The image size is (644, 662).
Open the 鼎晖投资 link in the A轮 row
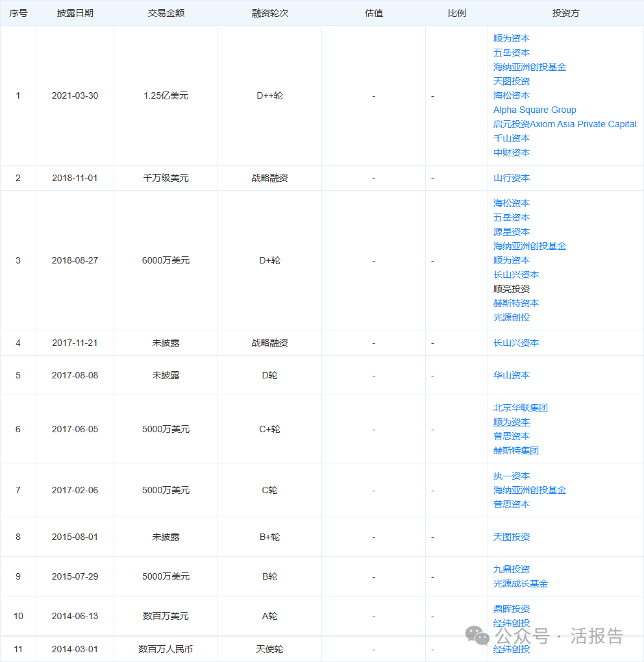pyautogui.click(x=511, y=609)
